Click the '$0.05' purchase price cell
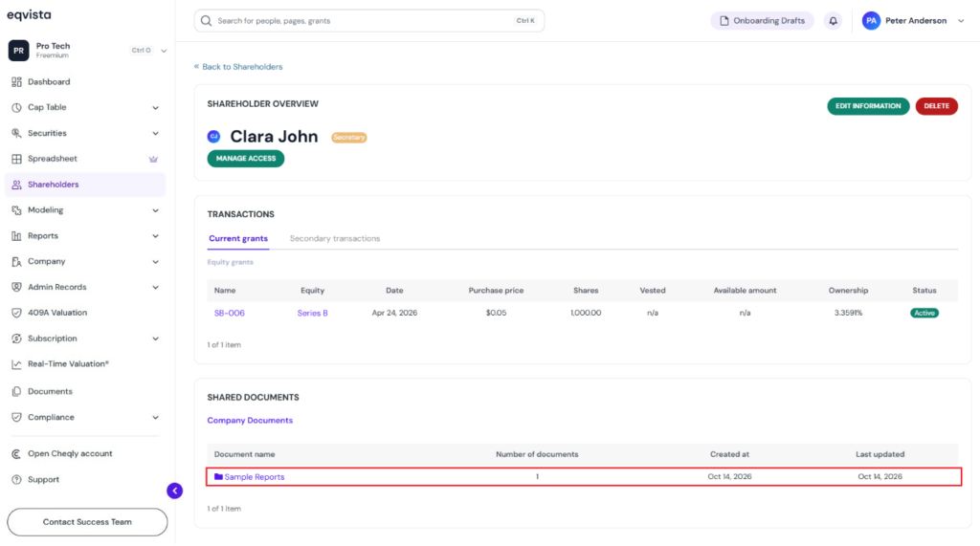 click(497, 313)
